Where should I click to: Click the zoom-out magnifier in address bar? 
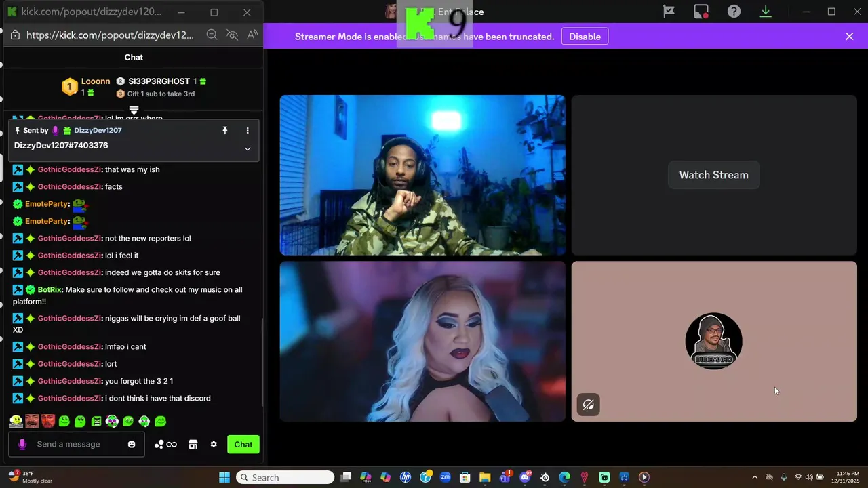212,35
